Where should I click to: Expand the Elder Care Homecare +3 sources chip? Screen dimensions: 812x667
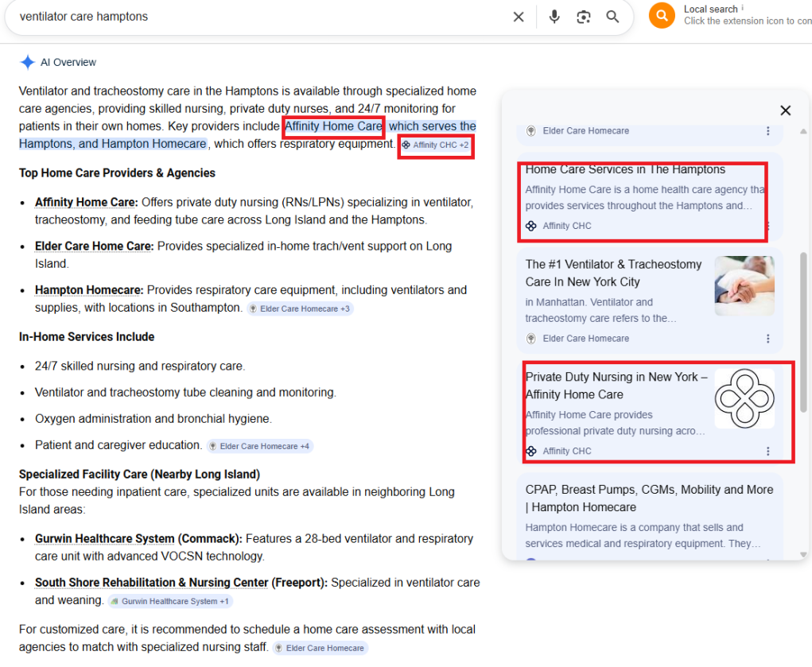coord(300,308)
